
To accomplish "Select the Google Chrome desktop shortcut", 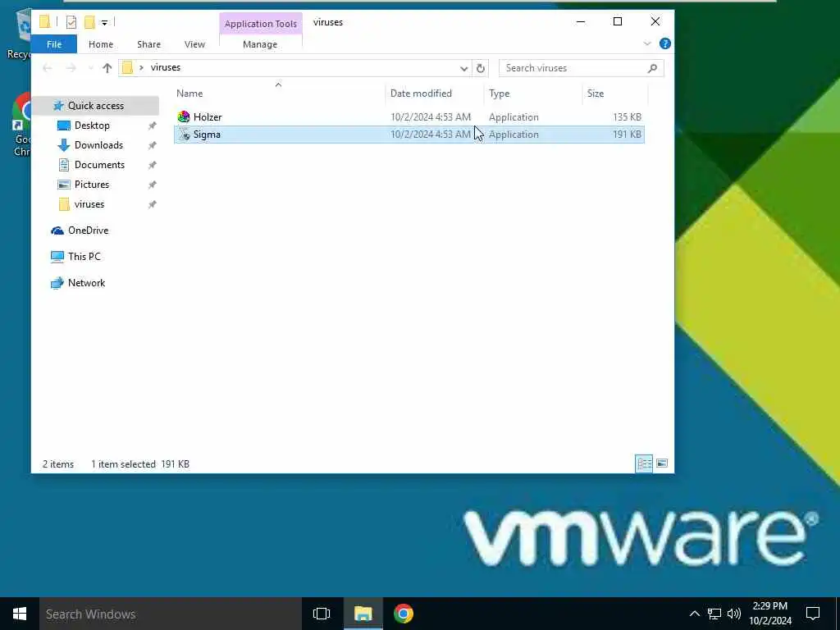I will pyautogui.click(x=21, y=125).
